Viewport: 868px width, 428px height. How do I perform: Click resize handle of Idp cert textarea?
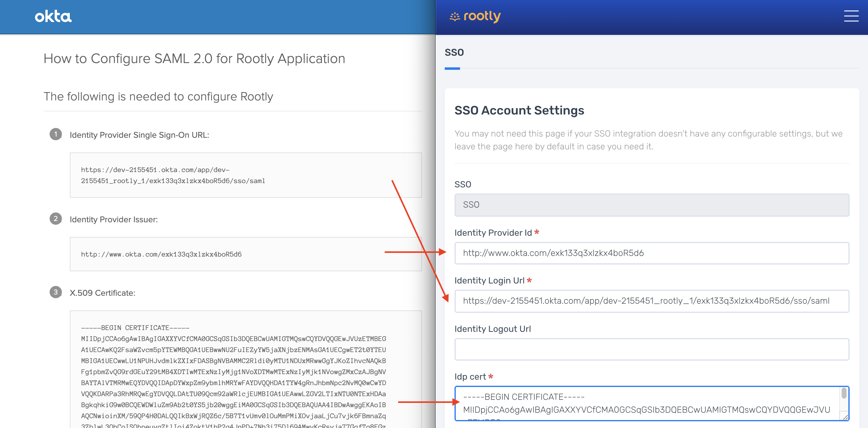click(845, 418)
